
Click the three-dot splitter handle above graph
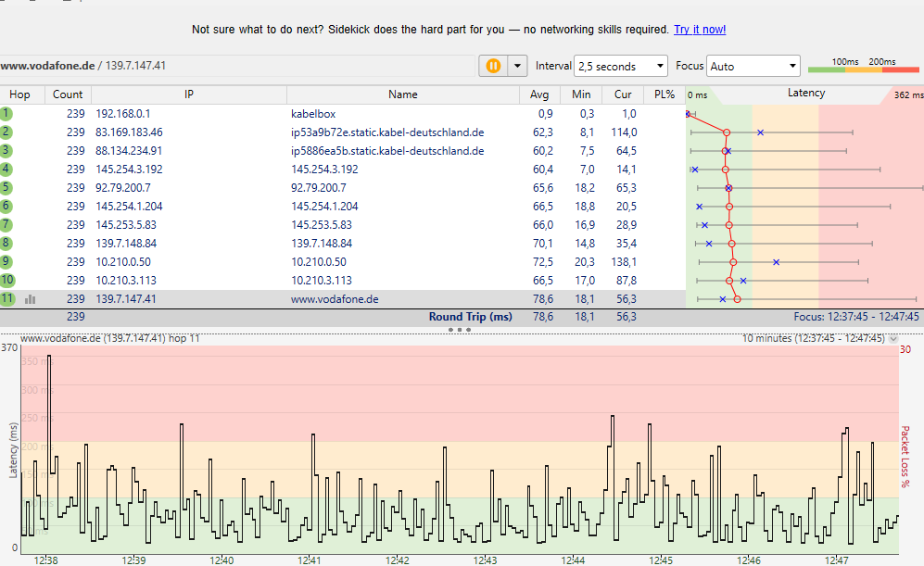pos(460,330)
